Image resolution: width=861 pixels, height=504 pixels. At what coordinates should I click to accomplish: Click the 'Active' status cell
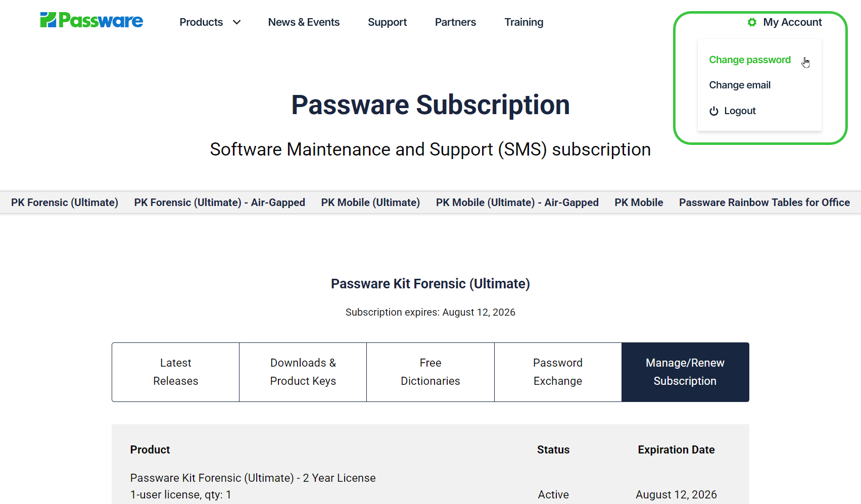click(553, 494)
